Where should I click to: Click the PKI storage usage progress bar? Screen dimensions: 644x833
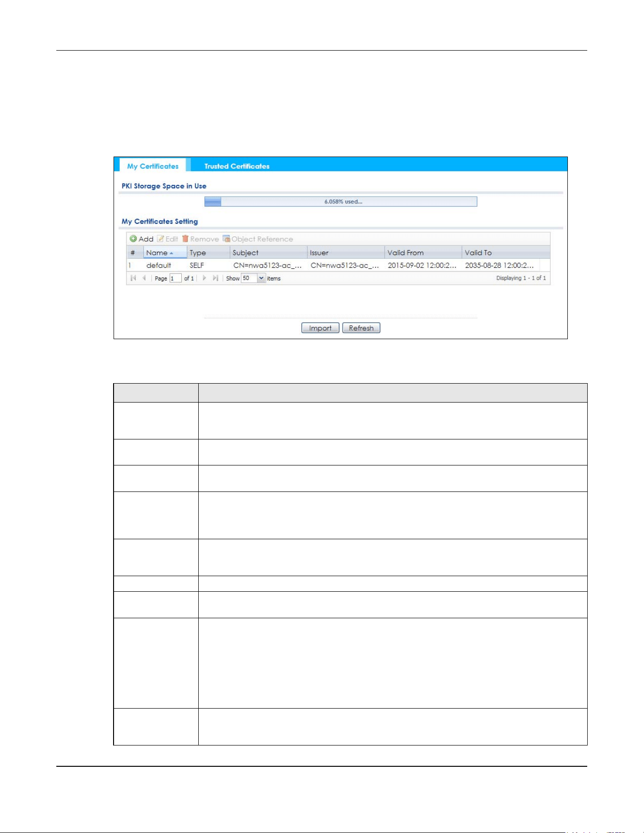coord(341,202)
